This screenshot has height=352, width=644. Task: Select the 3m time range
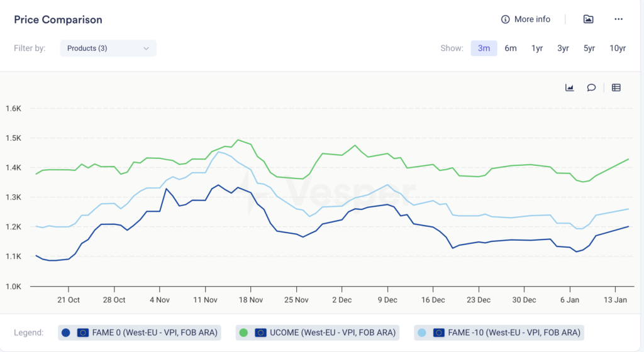pyautogui.click(x=484, y=48)
